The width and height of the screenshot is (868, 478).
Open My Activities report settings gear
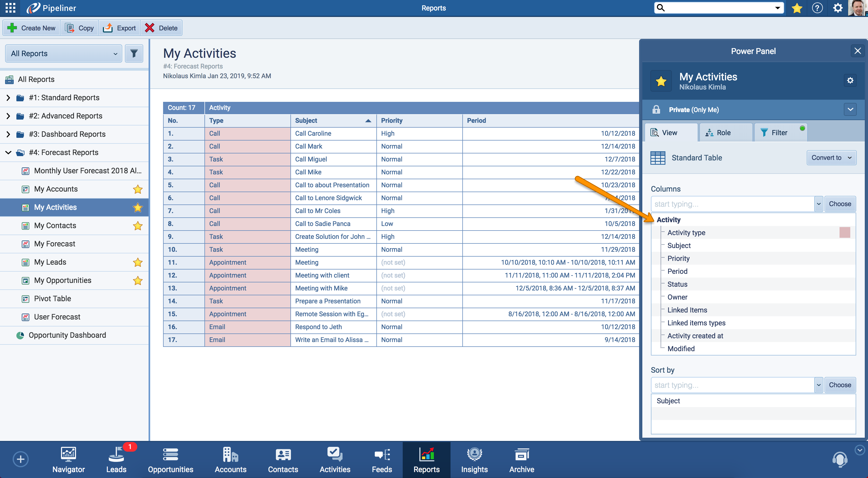851,80
